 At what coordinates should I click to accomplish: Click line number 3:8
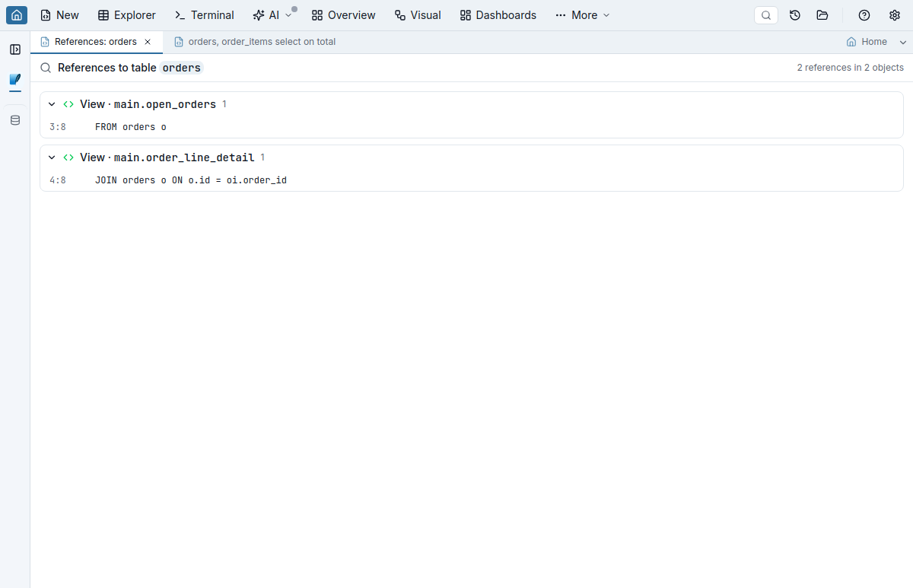click(58, 127)
